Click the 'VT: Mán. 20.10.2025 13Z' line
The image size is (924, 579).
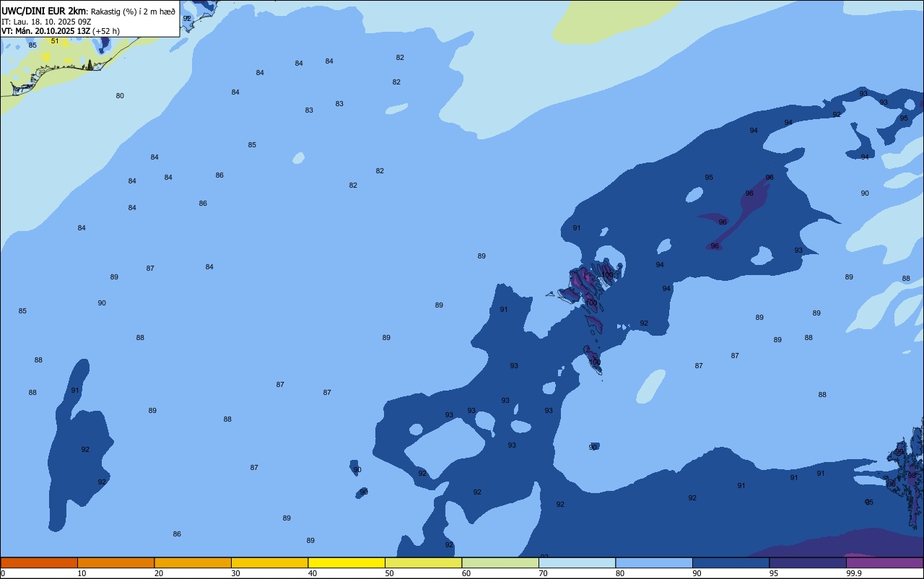click(x=45, y=31)
